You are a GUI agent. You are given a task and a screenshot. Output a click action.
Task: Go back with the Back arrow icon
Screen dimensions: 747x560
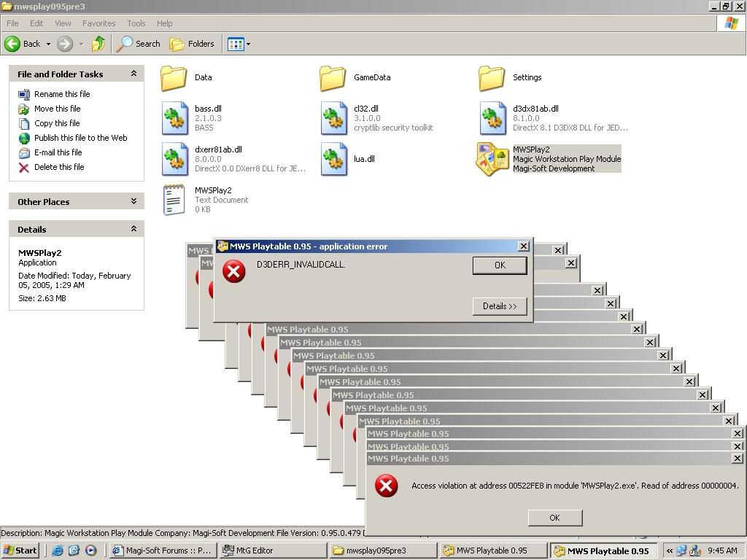pyautogui.click(x=12, y=44)
